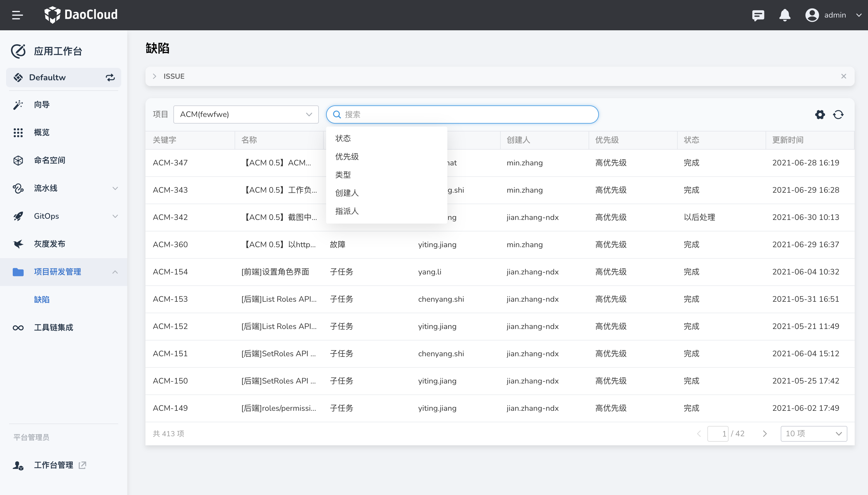
Task: Open the admin account dropdown arrow
Action: click(859, 15)
